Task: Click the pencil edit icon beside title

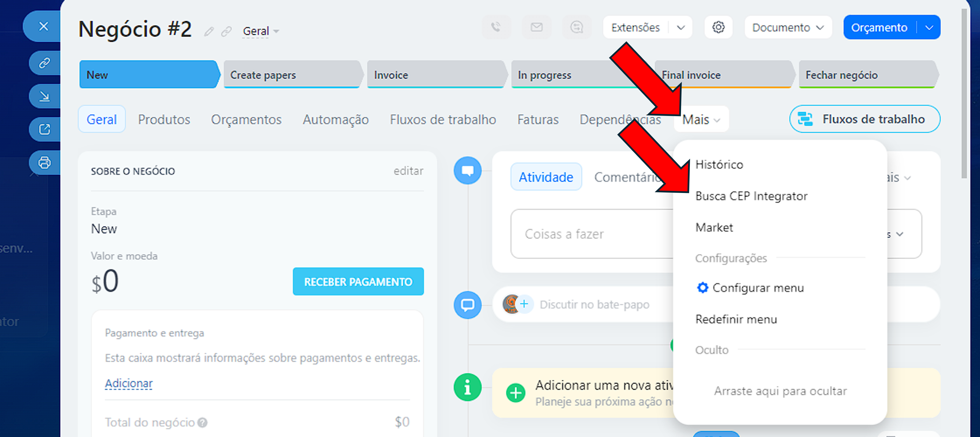Action: point(209,32)
